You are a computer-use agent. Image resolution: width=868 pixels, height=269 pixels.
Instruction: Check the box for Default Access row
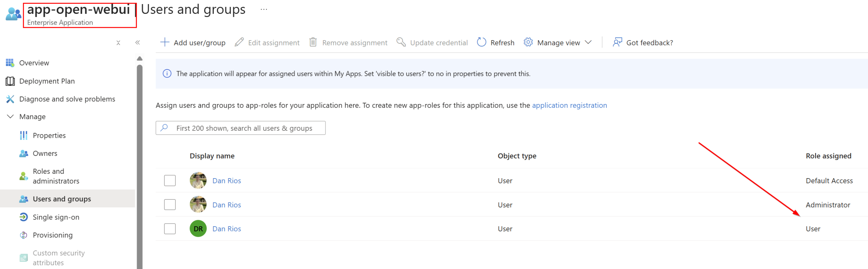[x=170, y=181]
